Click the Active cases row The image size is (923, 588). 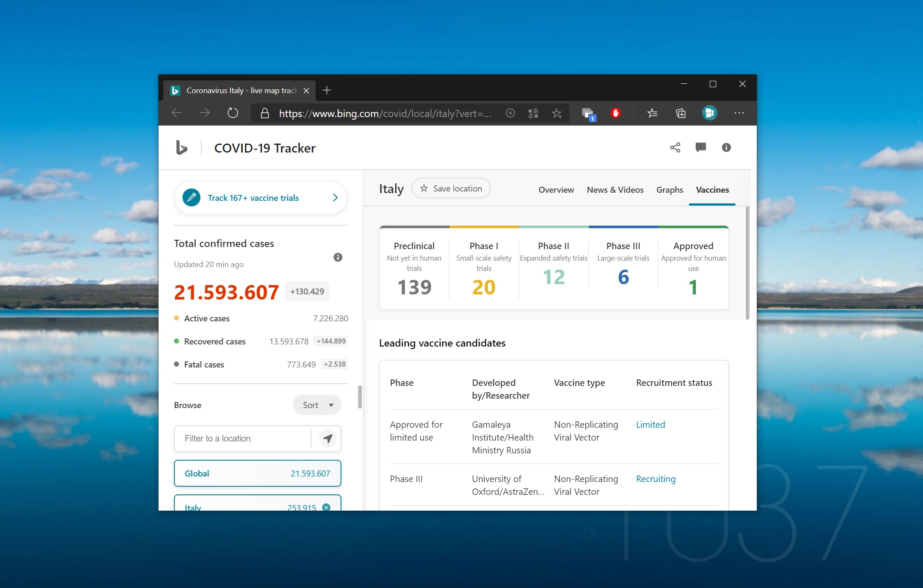point(261,318)
